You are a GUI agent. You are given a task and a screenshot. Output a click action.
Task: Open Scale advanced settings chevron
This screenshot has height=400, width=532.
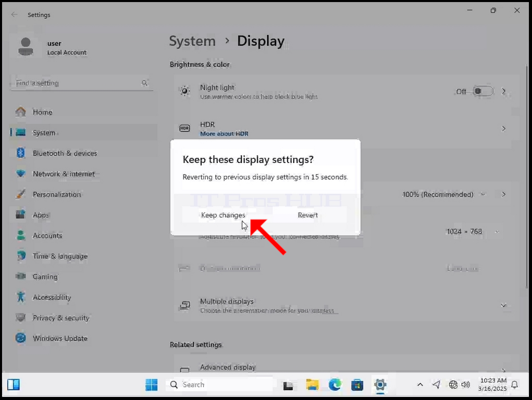[504, 194]
